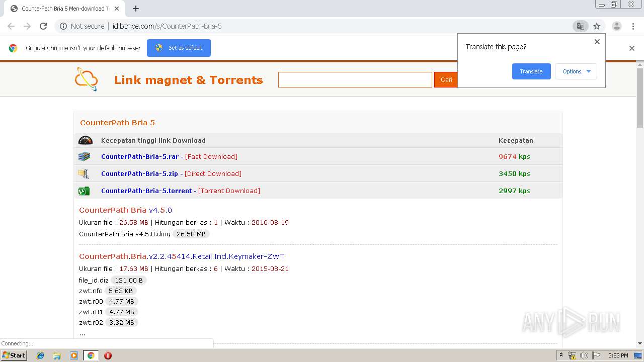This screenshot has height=362, width=644.
Task: Open the media player taskbar icon
Action: click(74, 355)
